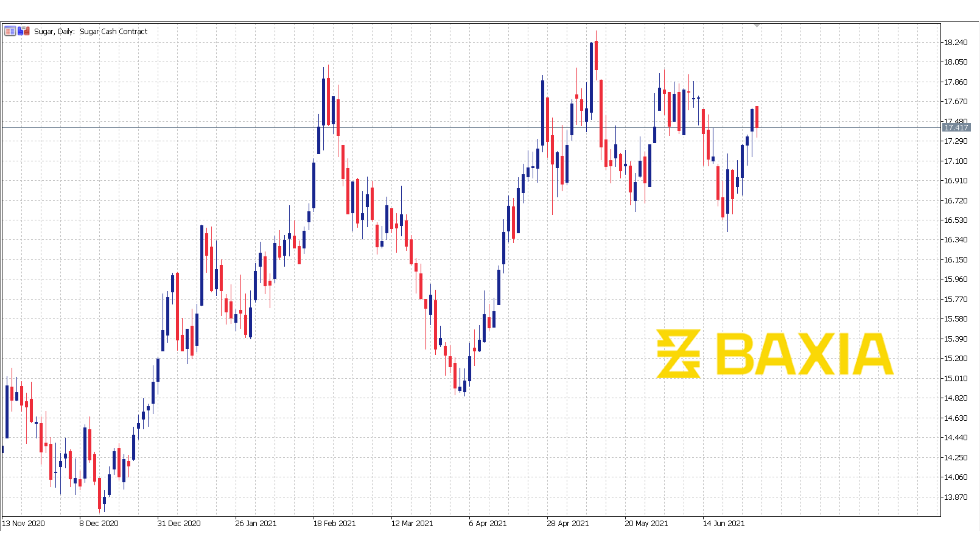Viewport: 980px width, 552px height.
Task: Click the 14.630 price scale label
Action: click(x=956, y=418)
